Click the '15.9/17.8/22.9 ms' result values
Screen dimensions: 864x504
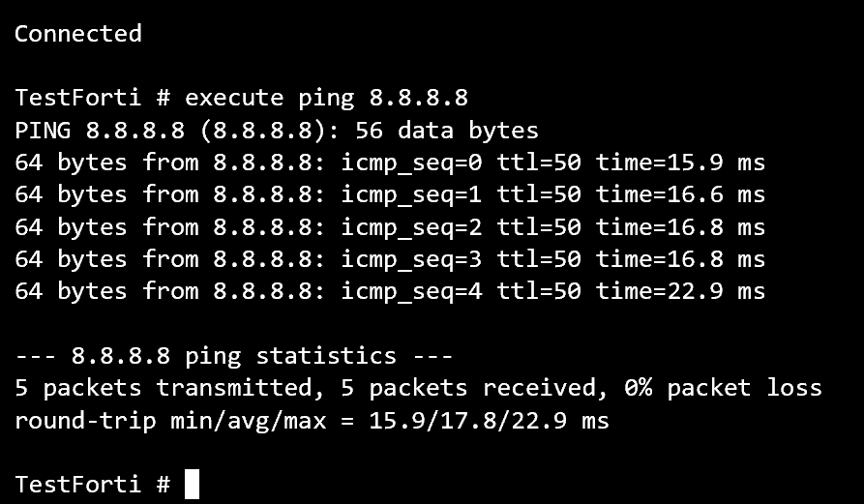[490, 421]
